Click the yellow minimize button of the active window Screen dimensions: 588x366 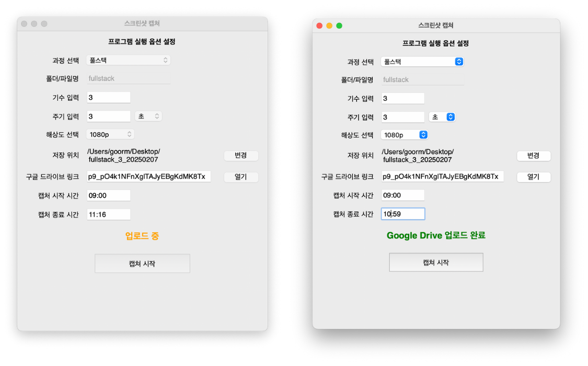click(329, 26)
